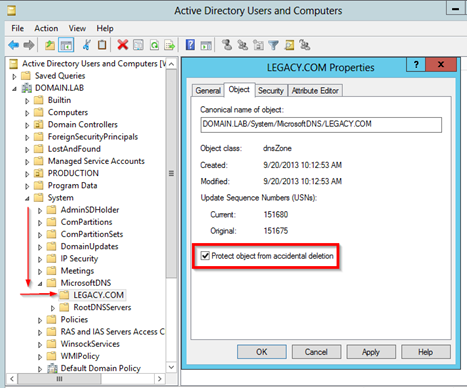Collapse the MicrosoftDNS node

(x=40, y=284)
